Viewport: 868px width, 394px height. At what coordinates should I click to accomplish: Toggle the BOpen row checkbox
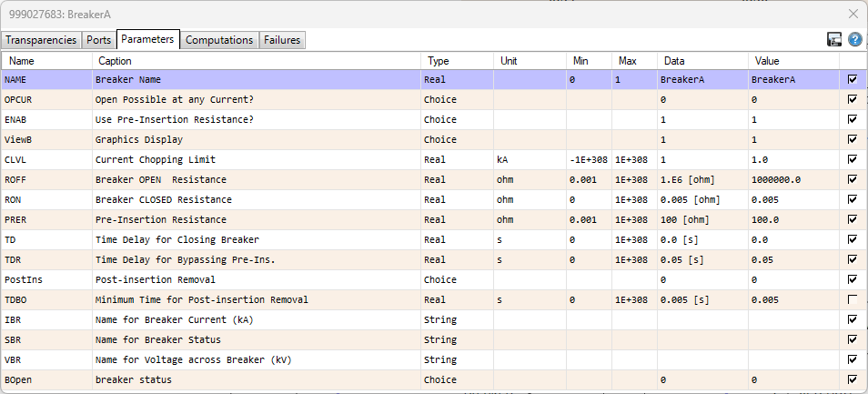[853, 379]
